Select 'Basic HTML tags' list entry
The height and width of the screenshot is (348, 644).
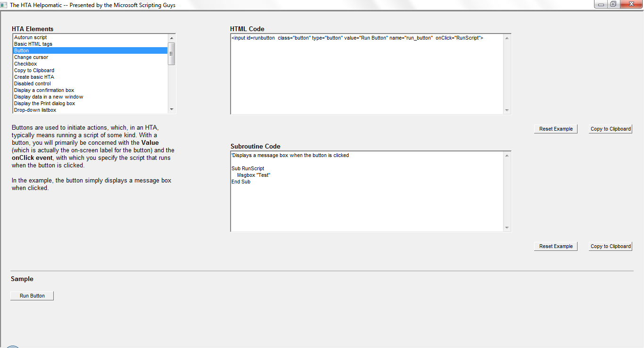click(91, 44)
